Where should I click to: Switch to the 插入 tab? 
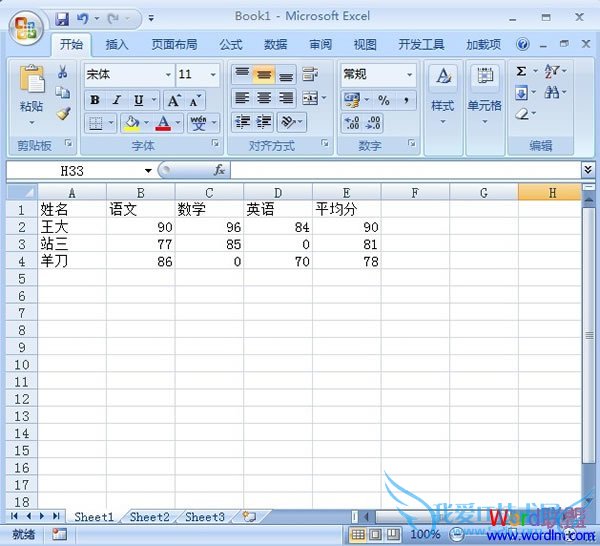(117, 44)
